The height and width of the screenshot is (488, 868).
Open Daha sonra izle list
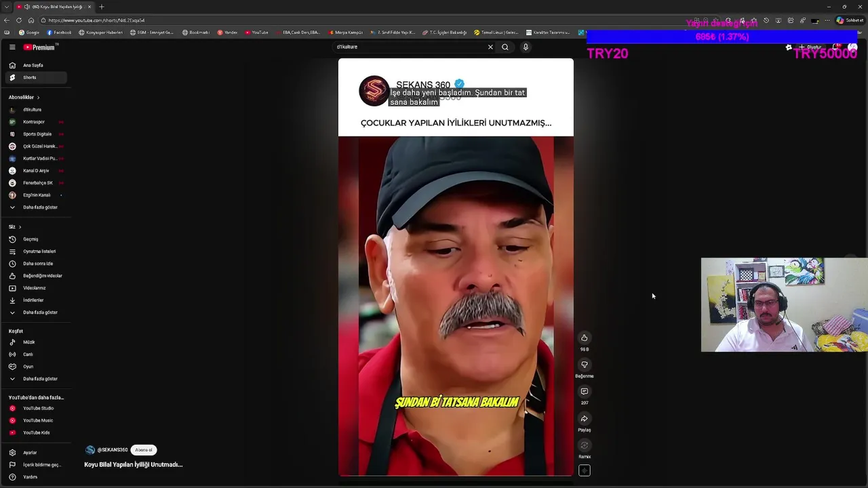(35, 264)
